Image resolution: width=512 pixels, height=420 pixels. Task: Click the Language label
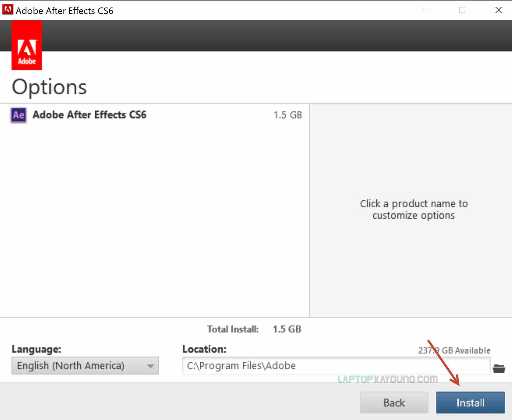[x=36, y=349]
